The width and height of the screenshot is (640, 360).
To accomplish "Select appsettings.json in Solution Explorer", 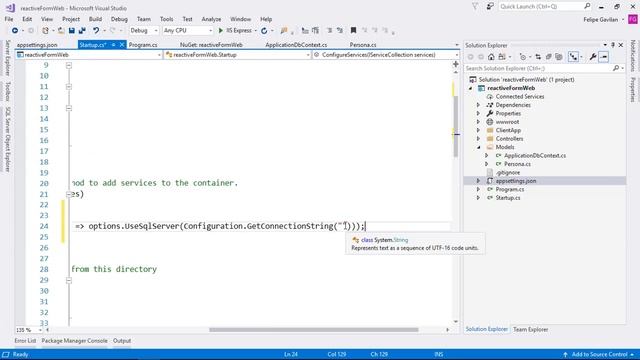I will 516,181.
